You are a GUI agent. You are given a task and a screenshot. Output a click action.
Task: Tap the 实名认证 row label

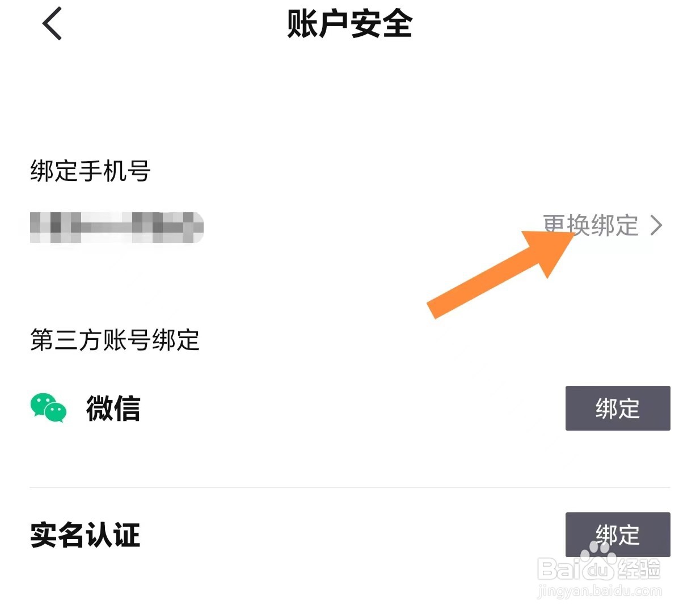[85, 535]
